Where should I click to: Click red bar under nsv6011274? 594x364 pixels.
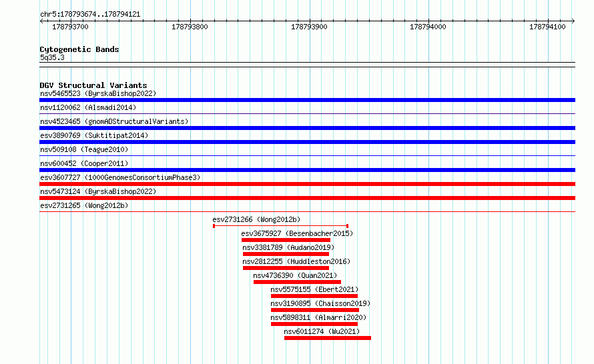(328, 338)
